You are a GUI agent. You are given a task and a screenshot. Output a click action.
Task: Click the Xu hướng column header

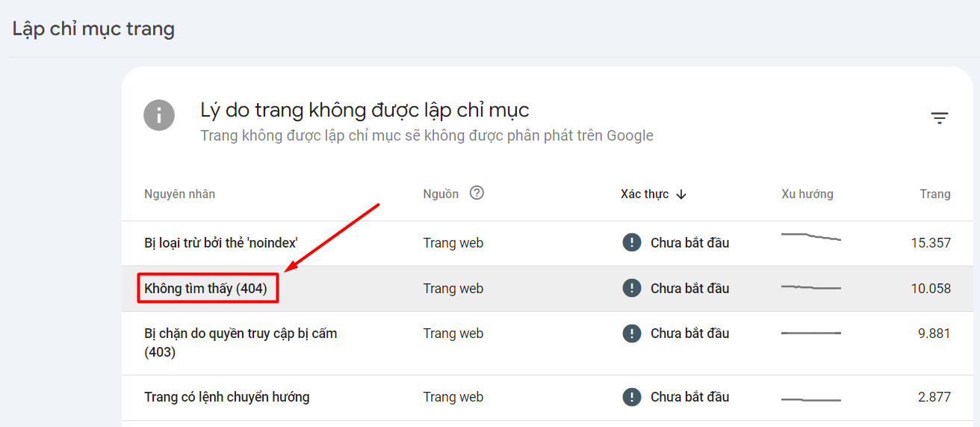coord(807,194)
